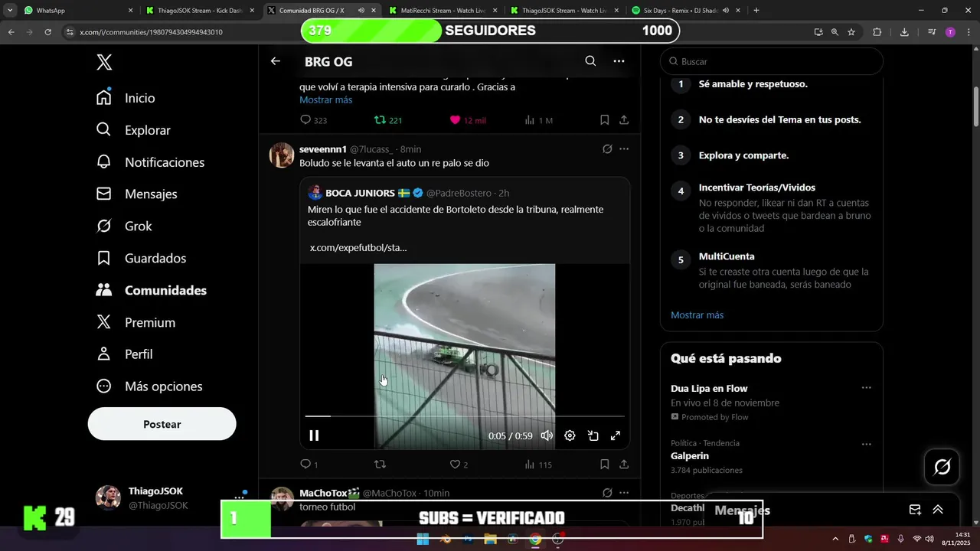Expand the Mensajes drawer
This screenshot has width=980, height=551.
coord(938,510)
